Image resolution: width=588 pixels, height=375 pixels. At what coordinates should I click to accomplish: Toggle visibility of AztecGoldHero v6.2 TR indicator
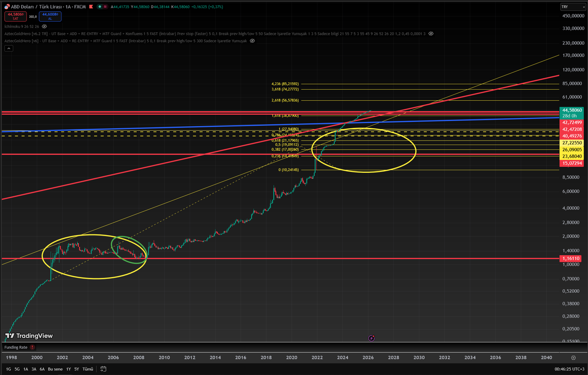[431, 33]
